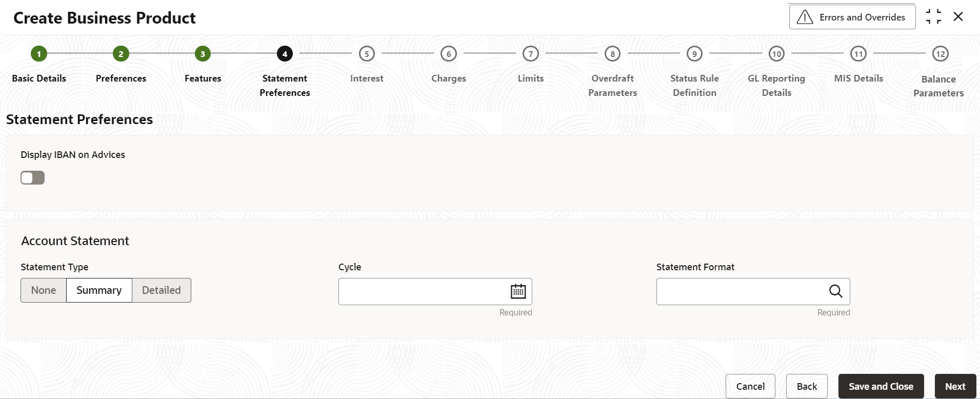Go Back to the previous step
The height and width of the screenshot is (399, 980).
pyautogui.click(x=807, y=386)
